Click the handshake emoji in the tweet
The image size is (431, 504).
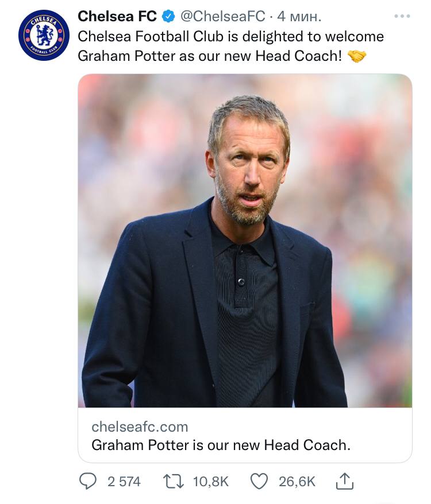coord(358,56)
